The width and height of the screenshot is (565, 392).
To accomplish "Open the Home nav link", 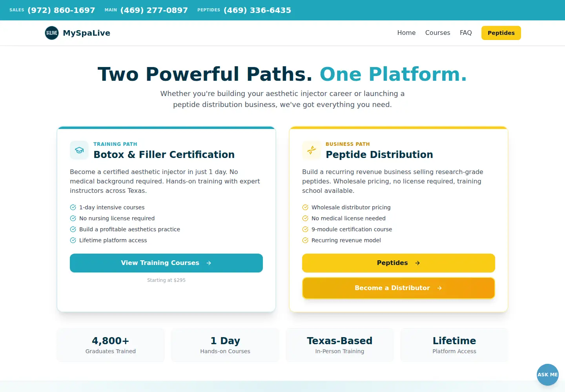I will click(406, 33).
